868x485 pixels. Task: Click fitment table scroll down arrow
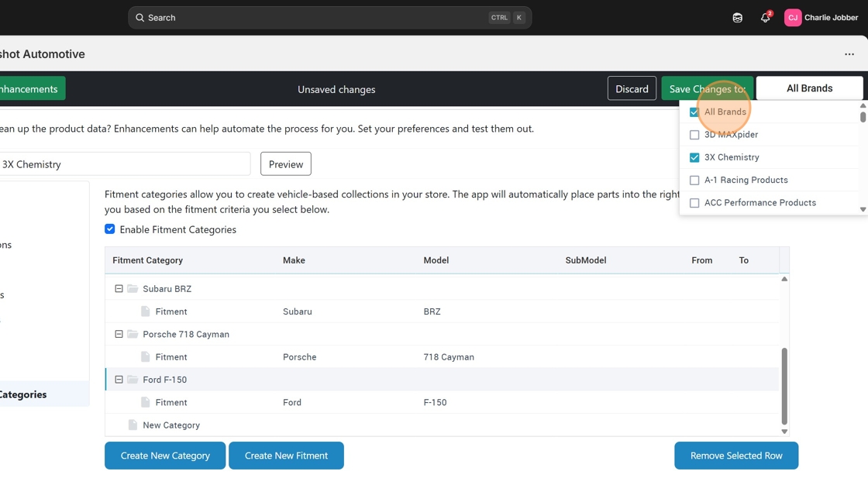(x=784, y=432)
